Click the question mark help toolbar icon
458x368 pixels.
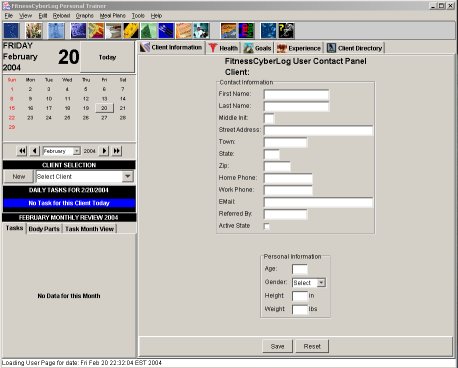pos(286,31)
